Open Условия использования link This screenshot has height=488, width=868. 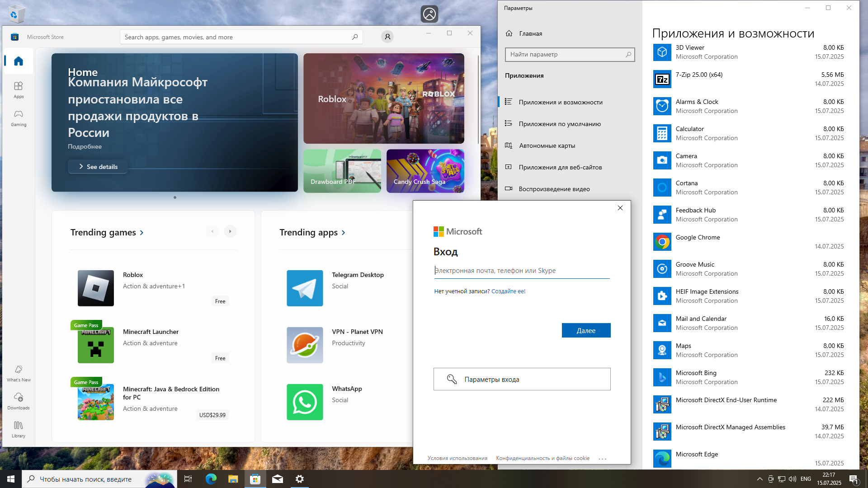(x=458, y=458)
